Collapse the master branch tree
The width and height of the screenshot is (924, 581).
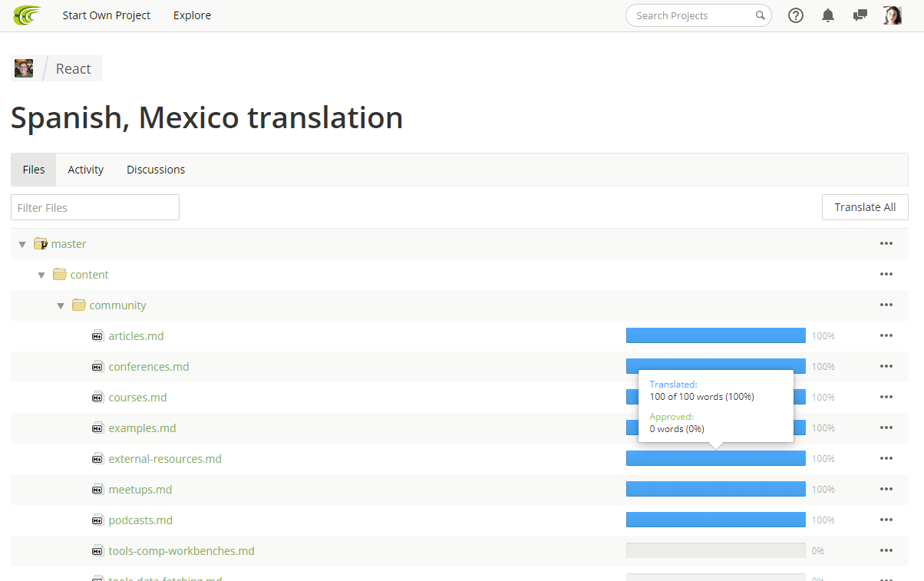click(22, 245)
